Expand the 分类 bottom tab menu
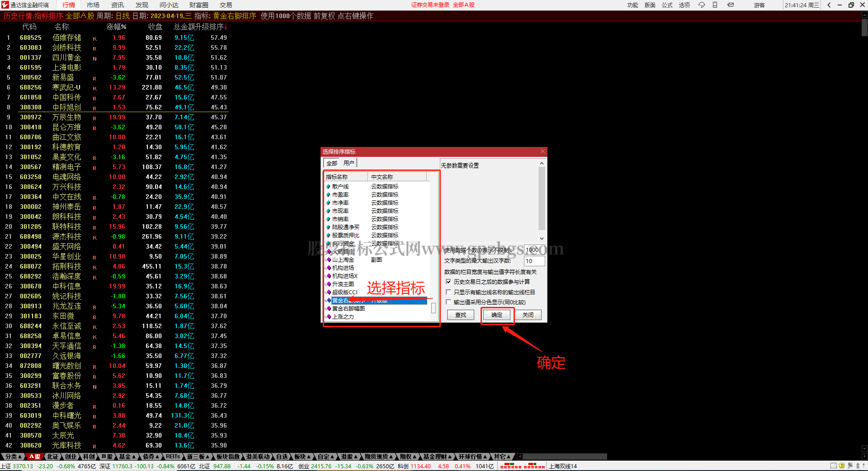The height and width of the screenshot is (471, 868). coord(14,457)
